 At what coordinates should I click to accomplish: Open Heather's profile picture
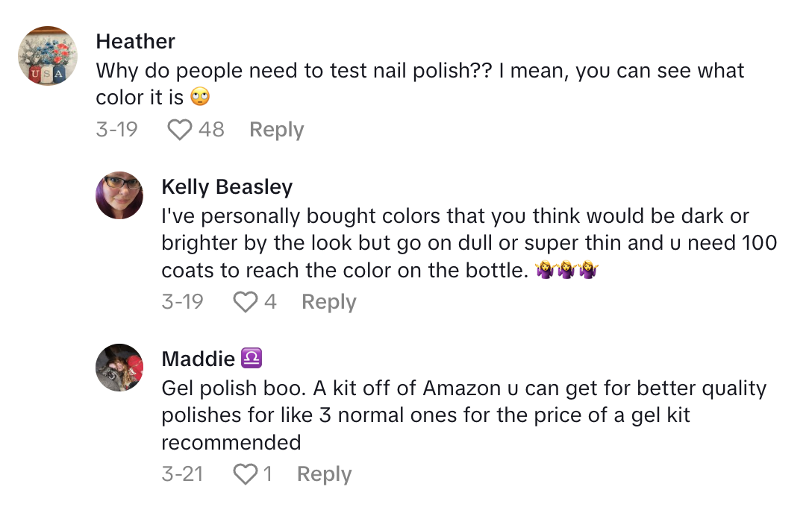tap(48, 57)
